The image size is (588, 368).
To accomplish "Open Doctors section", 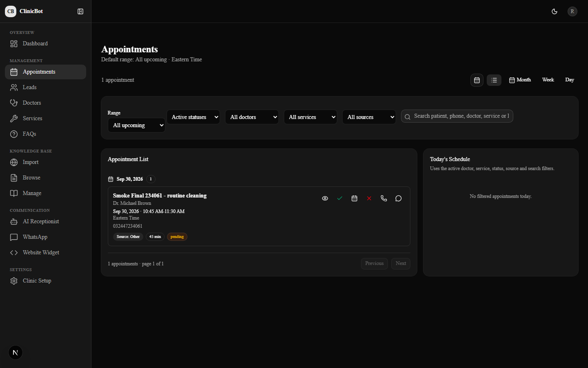I will point(45,103).
